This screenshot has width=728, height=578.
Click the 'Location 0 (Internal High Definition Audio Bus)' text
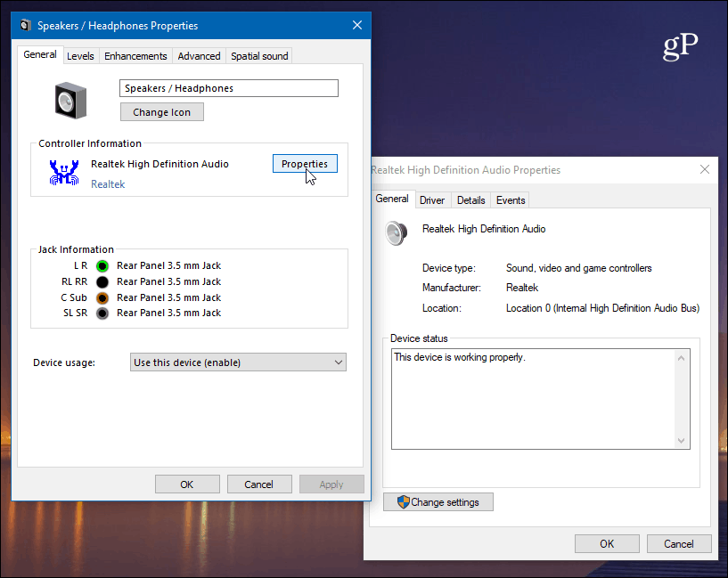[x=602, y=308]
